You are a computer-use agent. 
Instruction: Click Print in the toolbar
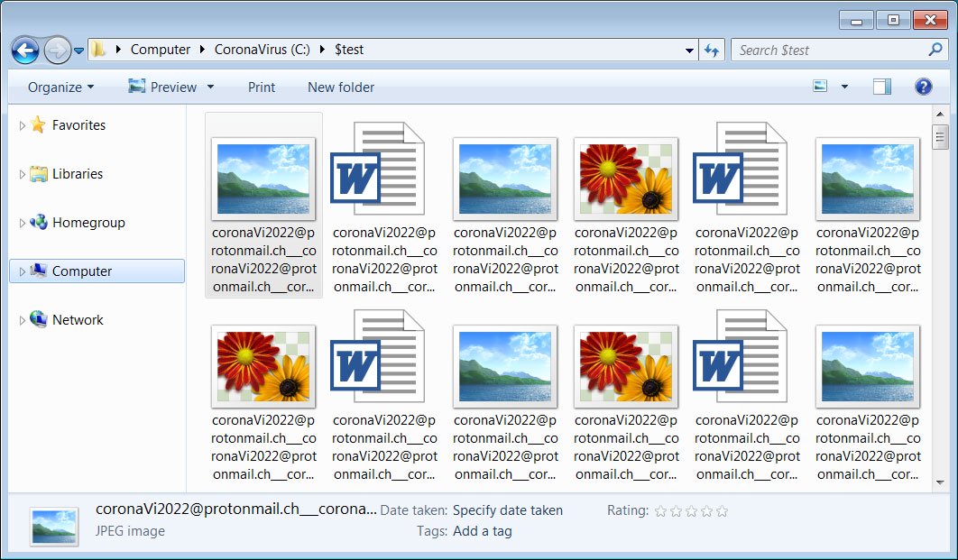[x=262, y=87]
